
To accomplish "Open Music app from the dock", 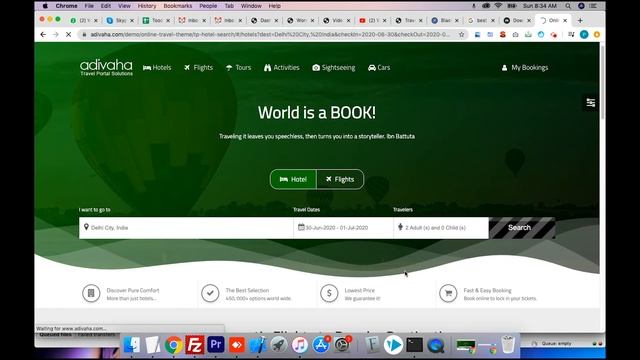I will [x=300, y=345].
